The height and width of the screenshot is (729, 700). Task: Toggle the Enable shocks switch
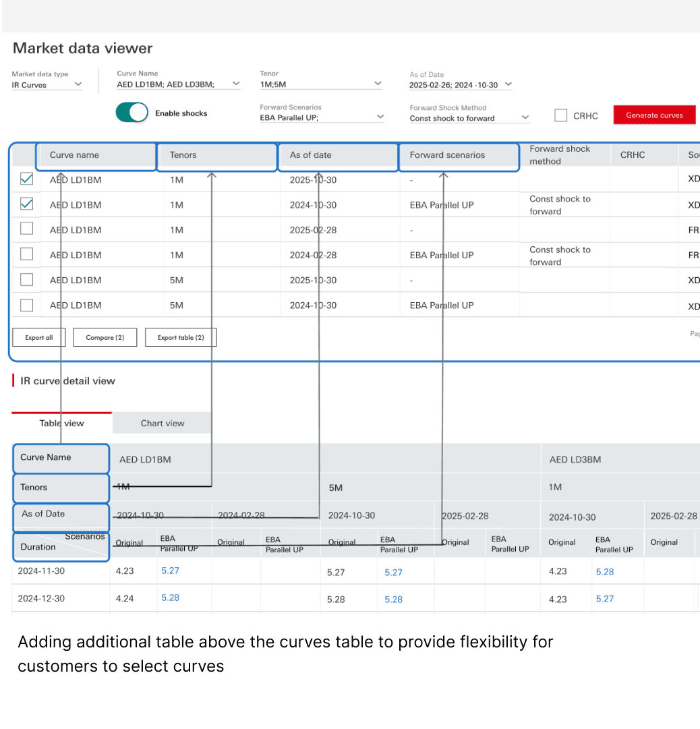pos(132,113)
